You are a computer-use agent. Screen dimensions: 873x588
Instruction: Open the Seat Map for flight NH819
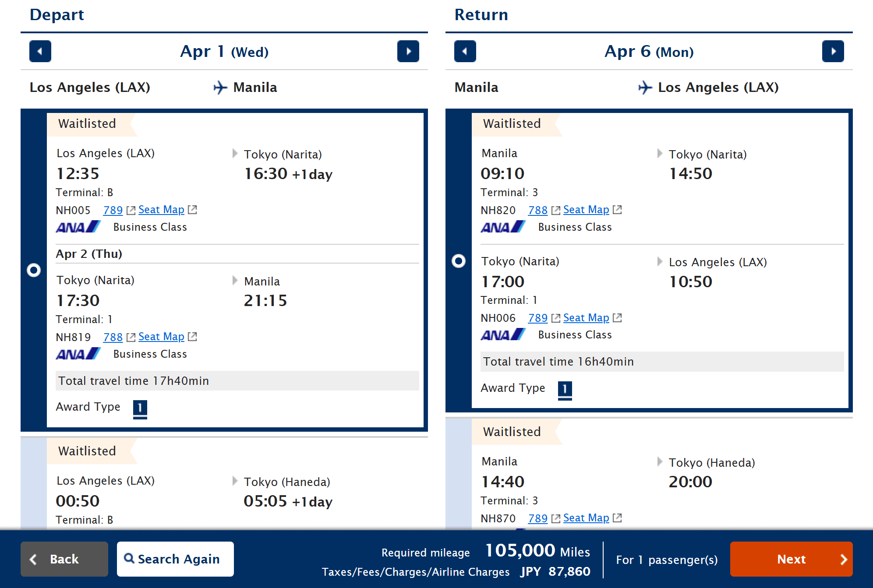(161, 337)
